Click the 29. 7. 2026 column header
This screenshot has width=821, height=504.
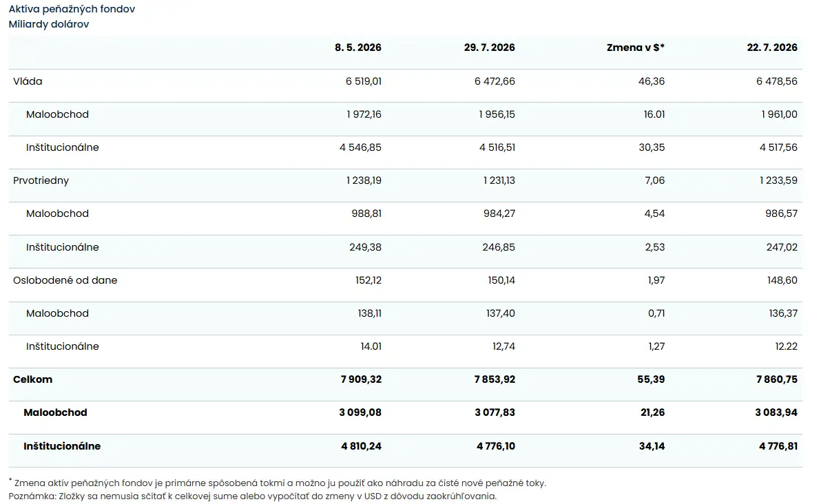tap(489, 48)
